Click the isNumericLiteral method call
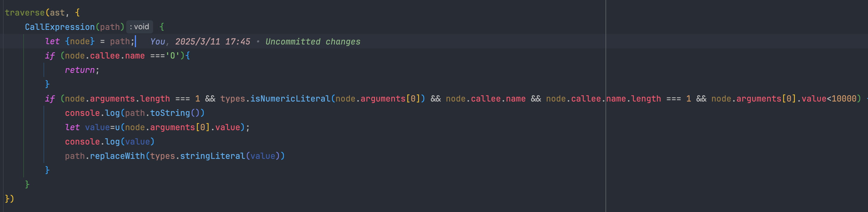 (290, 99)
